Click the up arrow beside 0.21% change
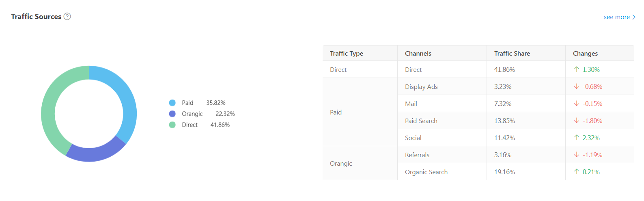 pyautogui.click(x=577, y=172)
